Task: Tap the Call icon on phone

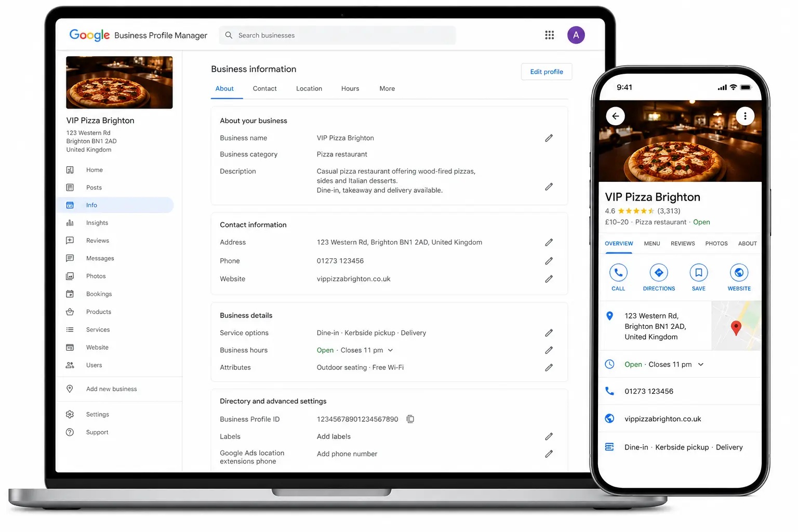Action: click(x=618, y=273)
